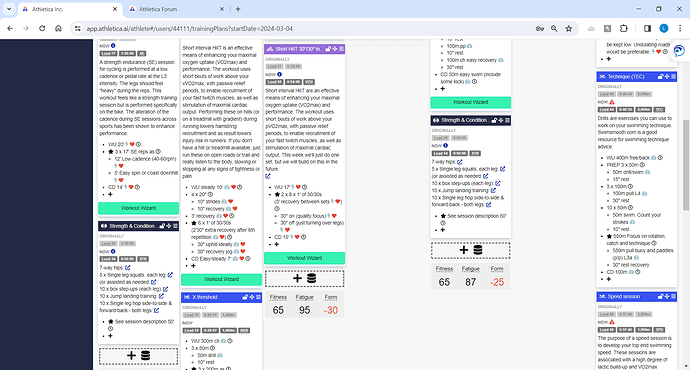The image size is (690, 370).
Task: Open the menu icon on Short HIIT card header
Action: (x=341, y=49)
